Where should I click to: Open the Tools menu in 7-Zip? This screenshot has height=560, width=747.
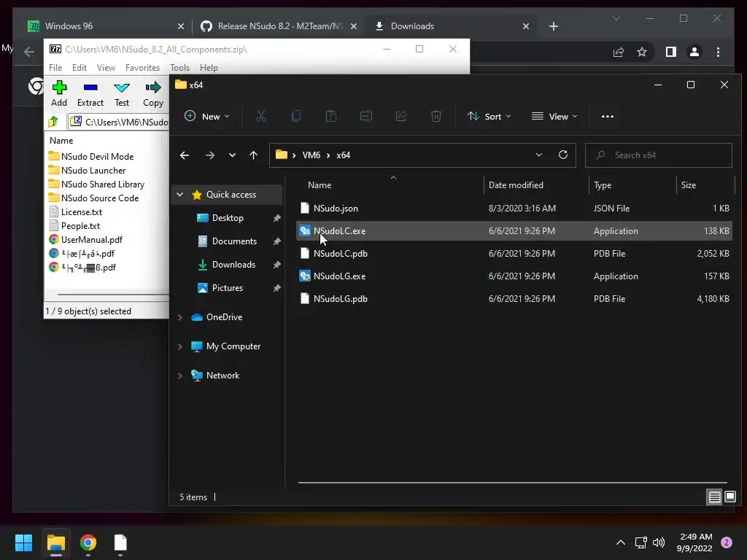[179, 68]
